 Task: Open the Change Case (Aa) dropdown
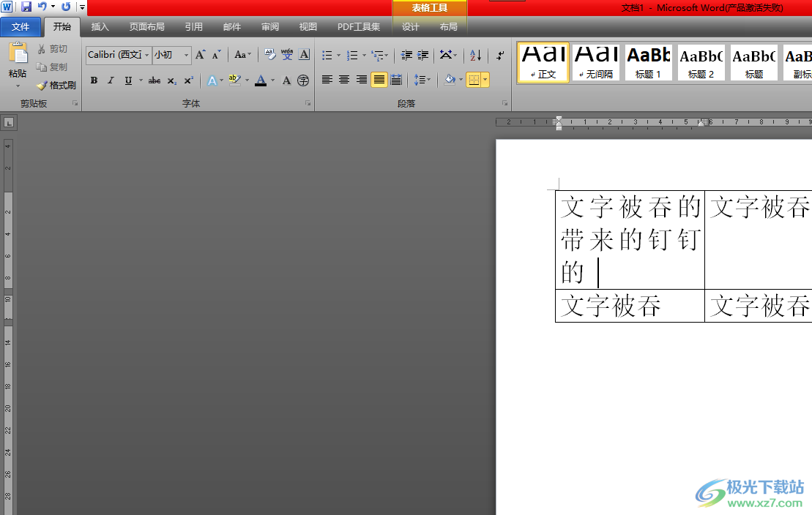[243, 54]
